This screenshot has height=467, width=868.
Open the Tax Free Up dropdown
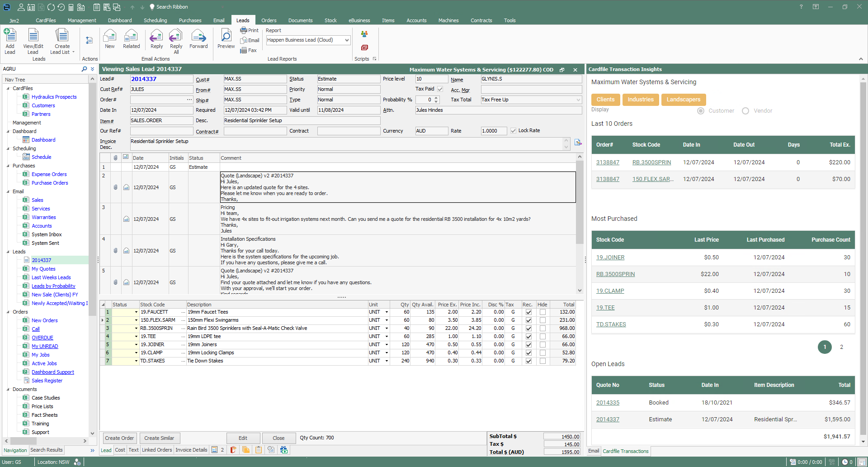(x=579, y=100)
